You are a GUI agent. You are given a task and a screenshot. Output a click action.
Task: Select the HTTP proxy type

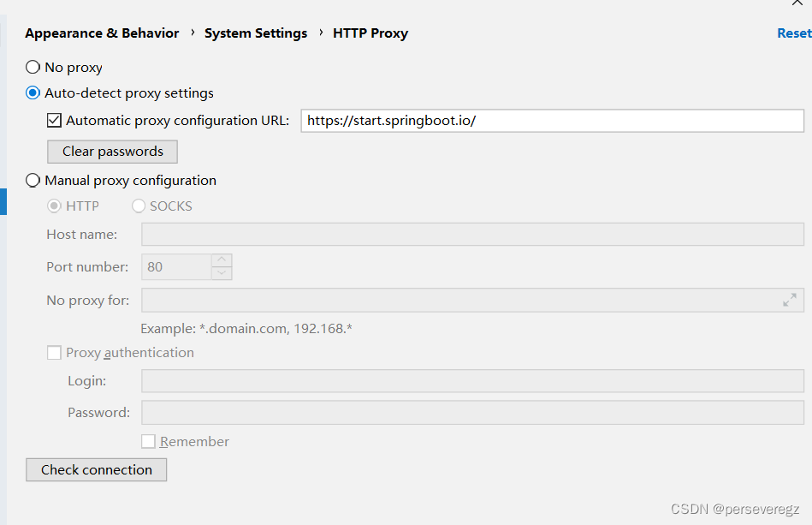[54, 206]
